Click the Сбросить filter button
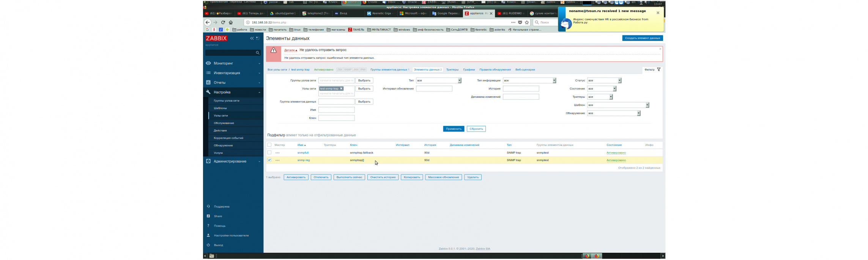The width and height of the screenshot is (868, 260). coord(476,129)
